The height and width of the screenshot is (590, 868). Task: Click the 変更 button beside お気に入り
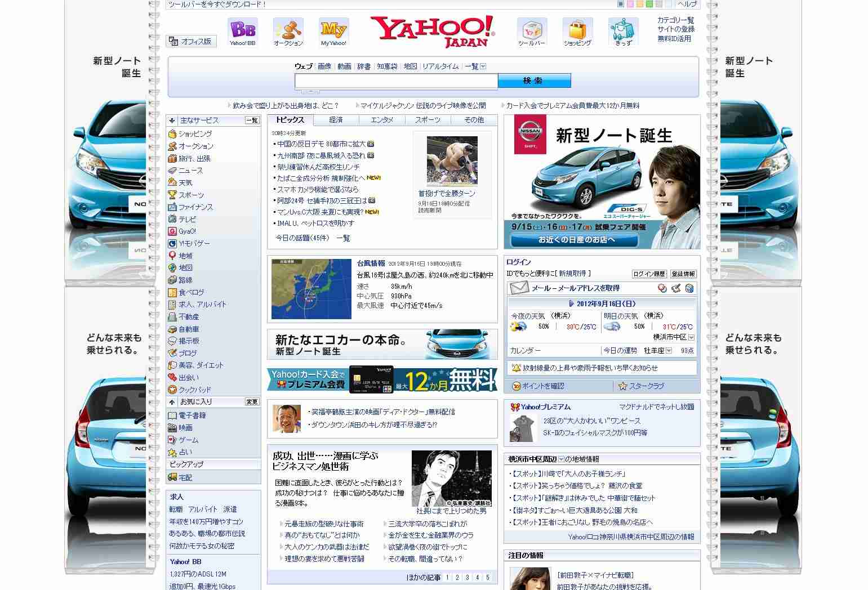[252, 402]
